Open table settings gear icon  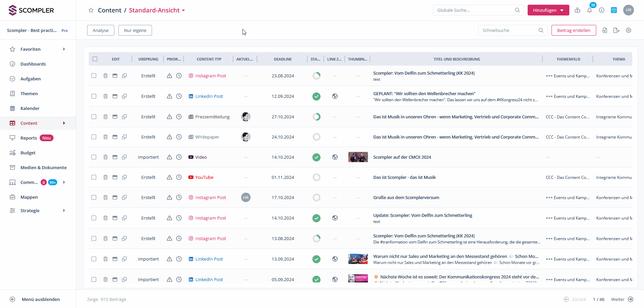[x=628, y=30]
